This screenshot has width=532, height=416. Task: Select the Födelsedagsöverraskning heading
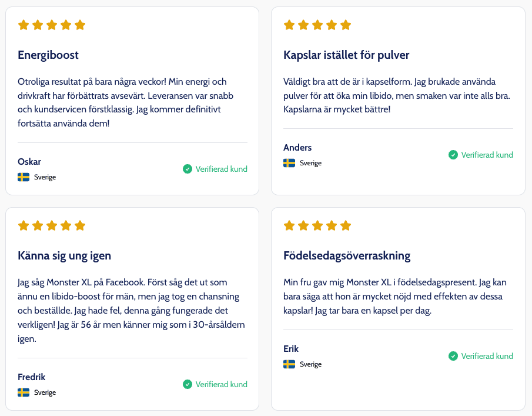click(347, 256)
